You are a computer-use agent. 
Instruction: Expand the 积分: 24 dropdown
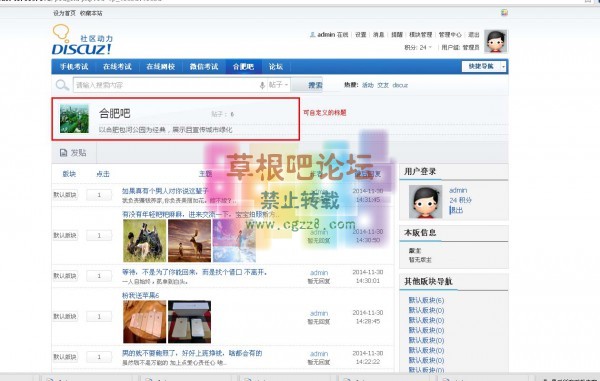click(x=418, y=47)
